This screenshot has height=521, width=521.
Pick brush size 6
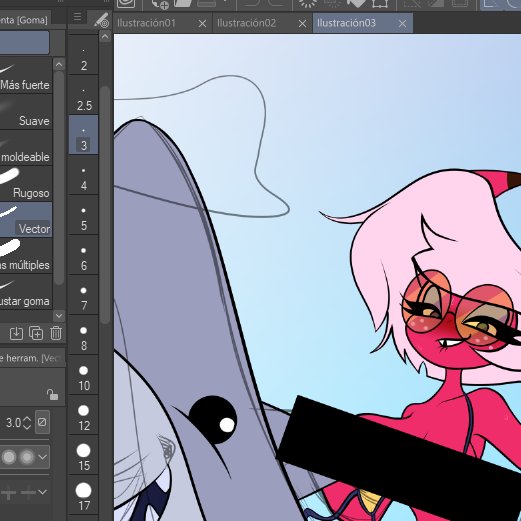[x=83, y=255]
